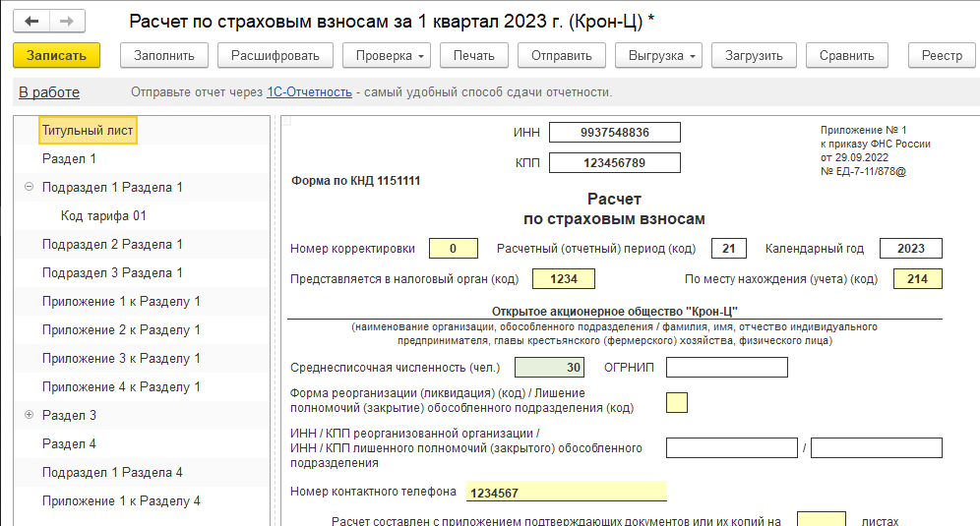
Task: Click the Расшифровать button
Action: tap(275, 56)
